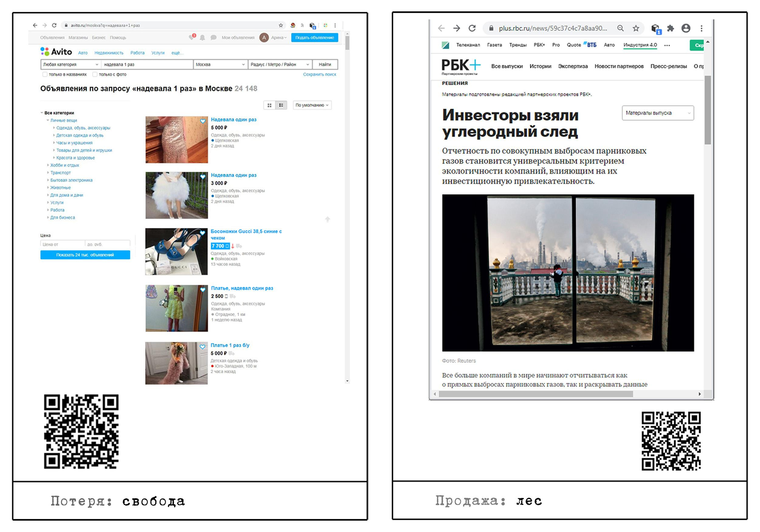Screen dimensions: 760x532
Task: Click the 'Подать объявление' button
Action: (x=314, y=38)
